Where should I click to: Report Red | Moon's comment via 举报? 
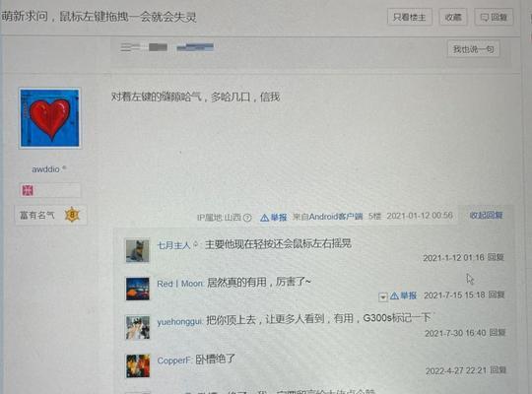403,295
